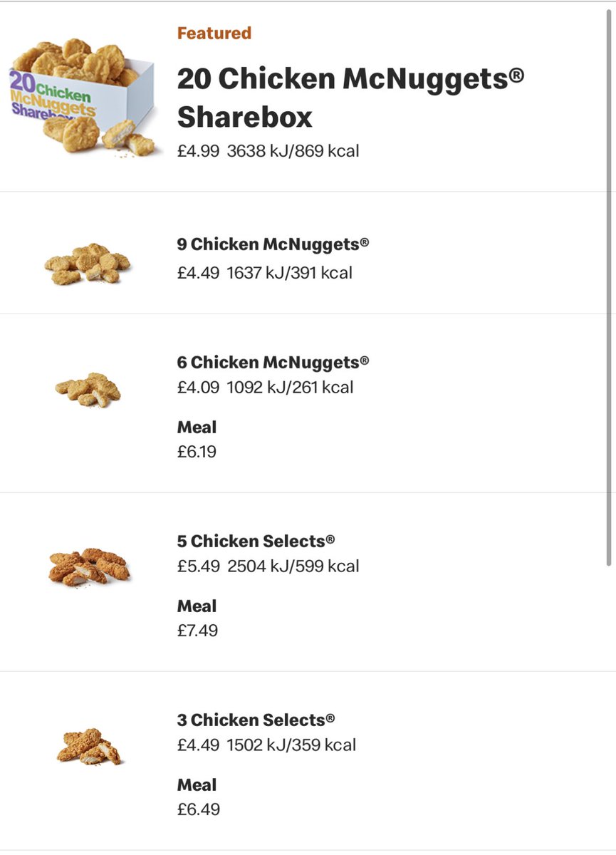This screenshot has height=855, width=616.
Task: Click the £4.49 price of 9 McNuggets
Action: 198,273
